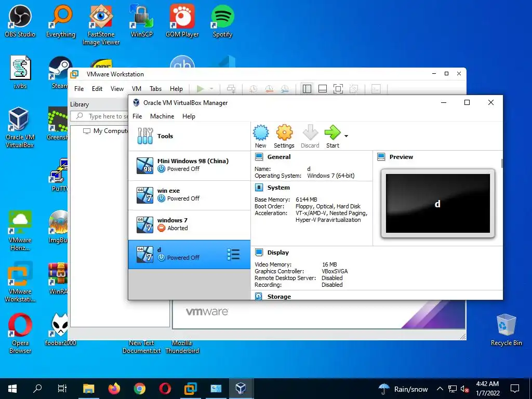Open VMware Workstation Edit menu

(x=97, y=88)
